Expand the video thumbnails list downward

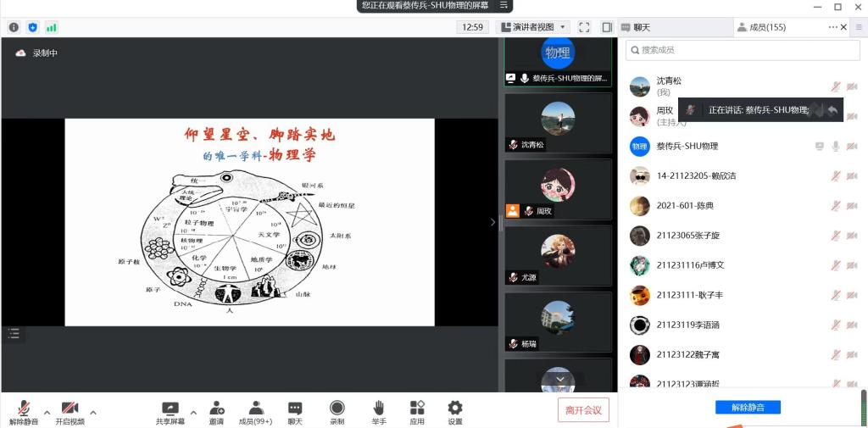click(x=559, y=379)
